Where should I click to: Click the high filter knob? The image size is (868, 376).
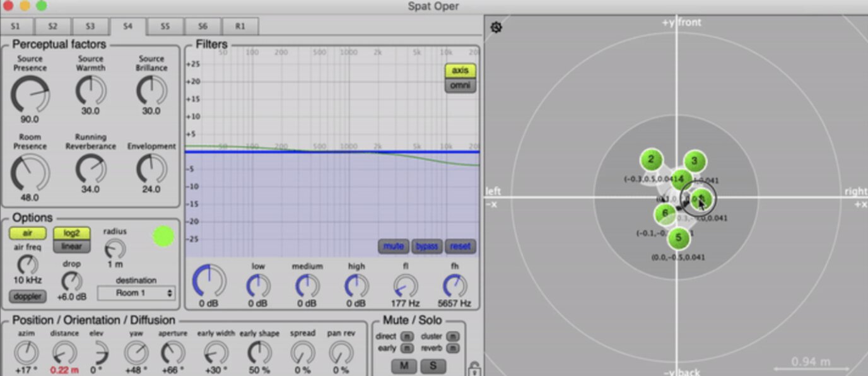tap(356, 286)
